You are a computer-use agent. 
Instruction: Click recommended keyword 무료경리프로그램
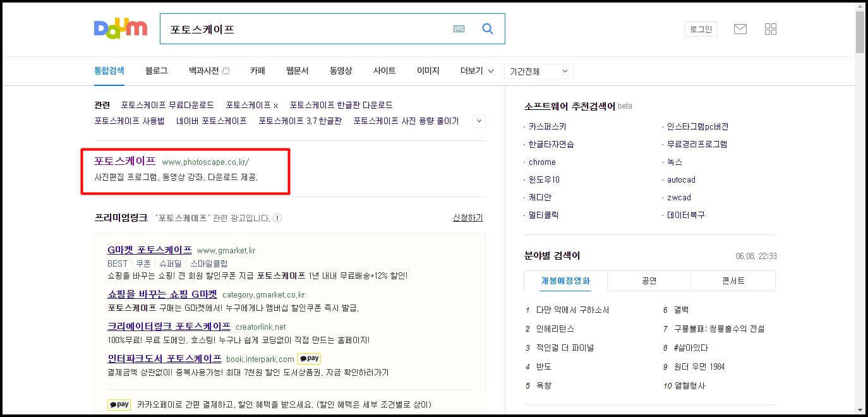[x=697, y=144]
